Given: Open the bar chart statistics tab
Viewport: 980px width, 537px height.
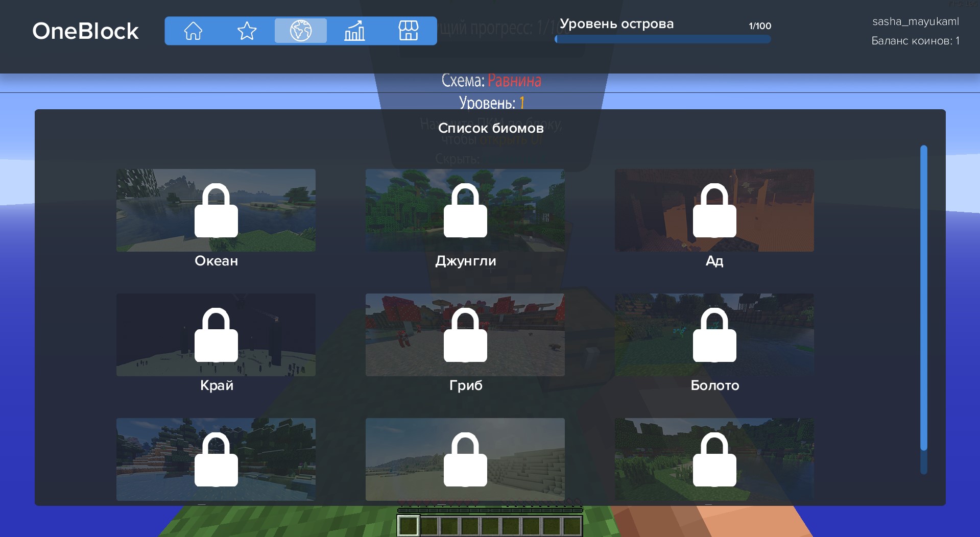Looking at the screenshot, I should click(x=354, y=31).
